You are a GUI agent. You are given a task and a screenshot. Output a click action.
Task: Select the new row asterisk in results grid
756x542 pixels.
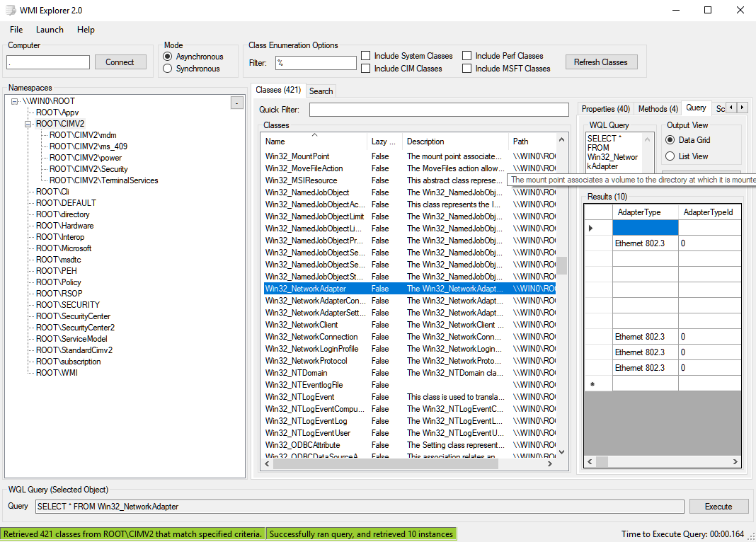click(592, 384)
